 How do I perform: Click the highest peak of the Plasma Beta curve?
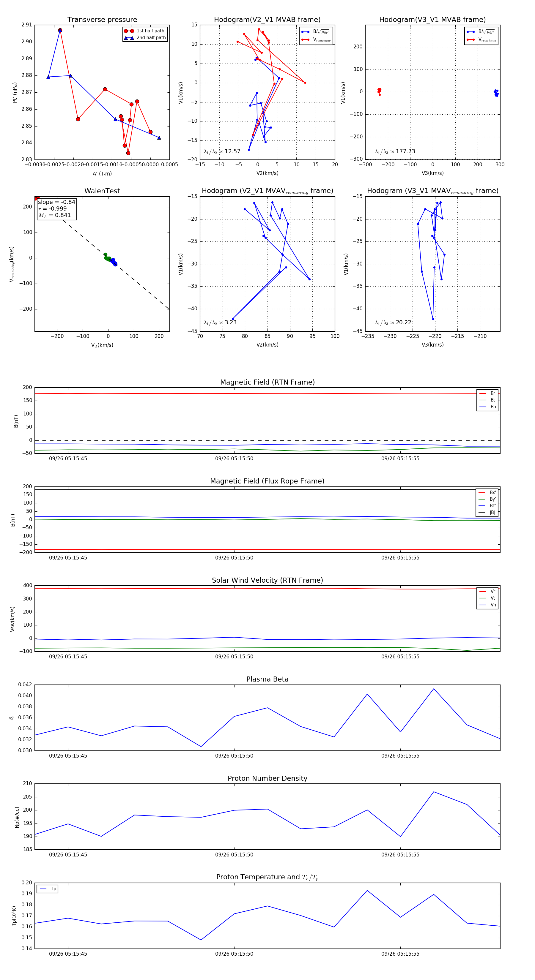point(433,689)
